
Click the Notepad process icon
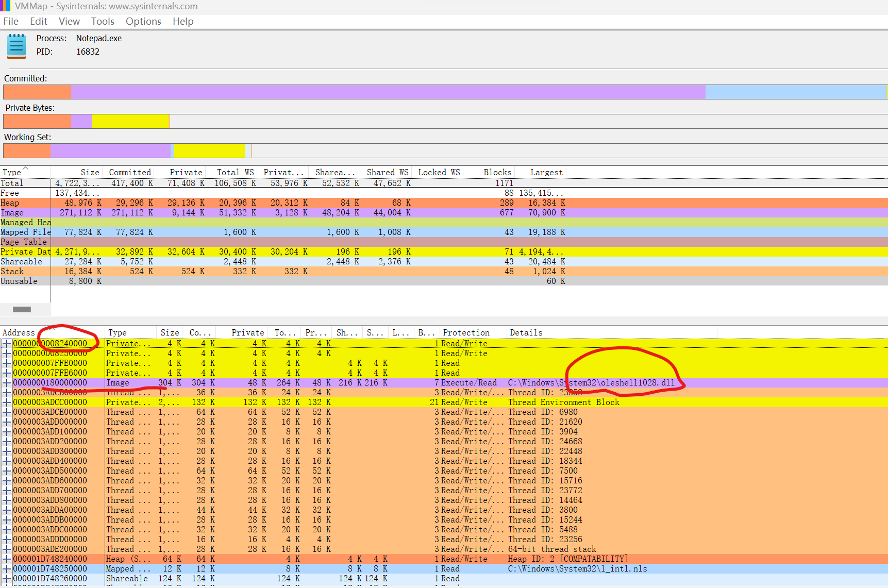coord(16,46)
